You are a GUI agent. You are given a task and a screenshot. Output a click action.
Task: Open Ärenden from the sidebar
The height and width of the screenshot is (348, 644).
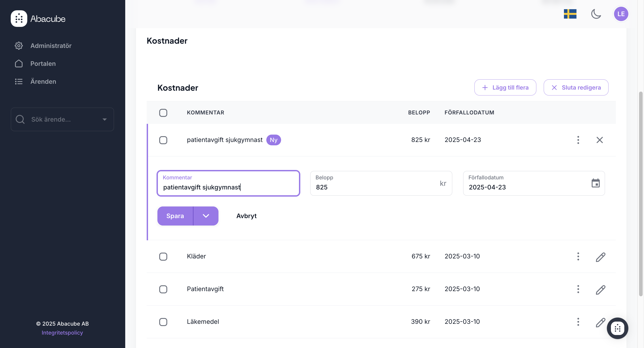[43, 81]
